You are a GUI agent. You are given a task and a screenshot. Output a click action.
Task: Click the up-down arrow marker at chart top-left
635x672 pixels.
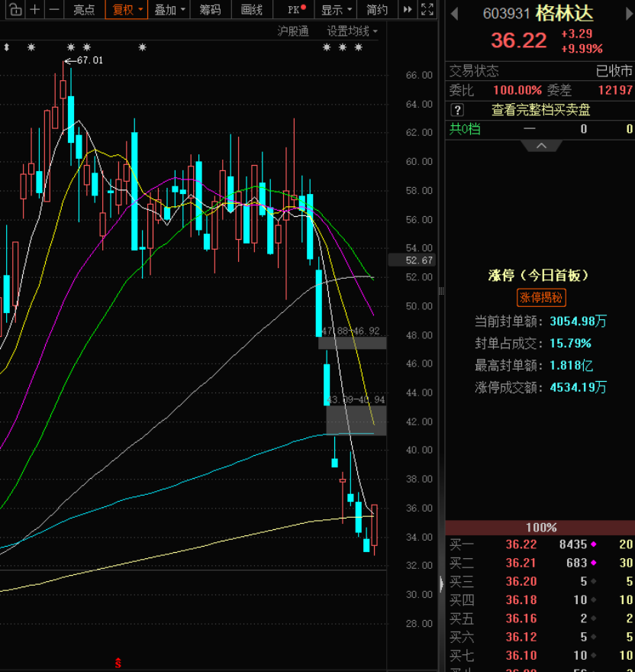(6, 47)
